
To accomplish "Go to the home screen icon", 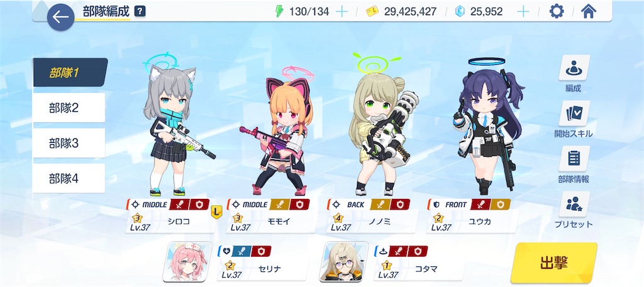I will [589, 11].
